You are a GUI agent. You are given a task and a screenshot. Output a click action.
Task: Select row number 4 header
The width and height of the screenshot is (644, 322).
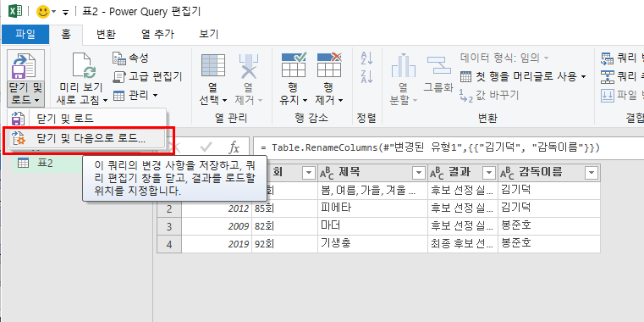169,244
